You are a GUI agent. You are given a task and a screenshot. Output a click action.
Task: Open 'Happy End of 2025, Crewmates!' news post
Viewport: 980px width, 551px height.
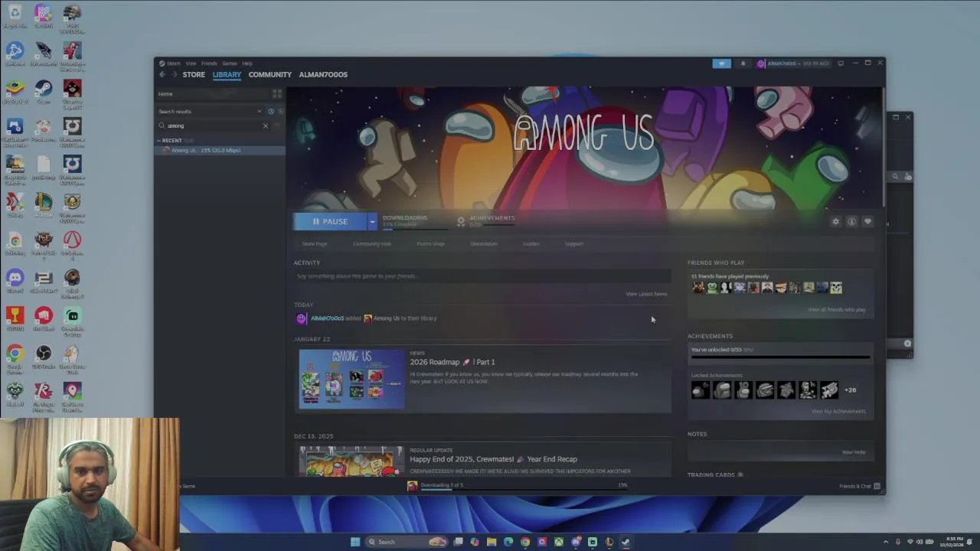click(493, 459)
